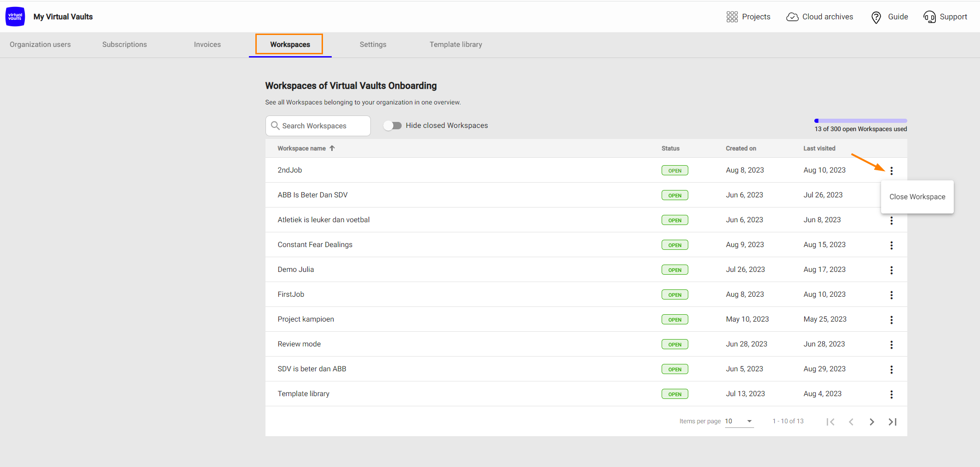Open three-dot menu for Project kampioen
980x467 pixels.
pyautogui.click(x=892, y=320)
